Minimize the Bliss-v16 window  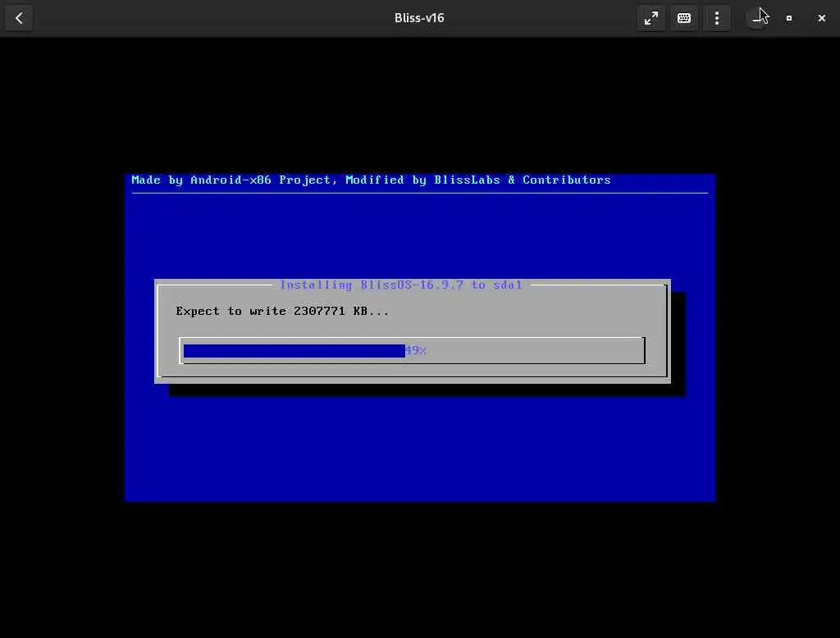tap(756, 18)
